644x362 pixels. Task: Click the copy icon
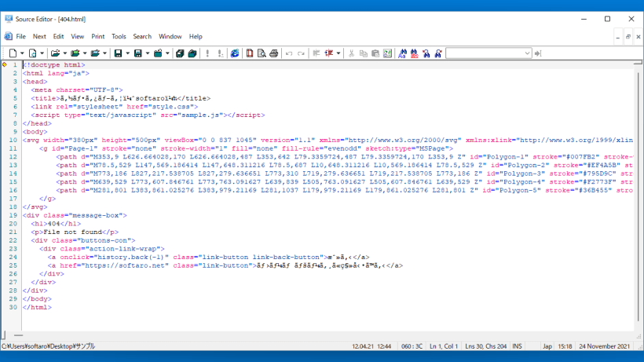363,53
